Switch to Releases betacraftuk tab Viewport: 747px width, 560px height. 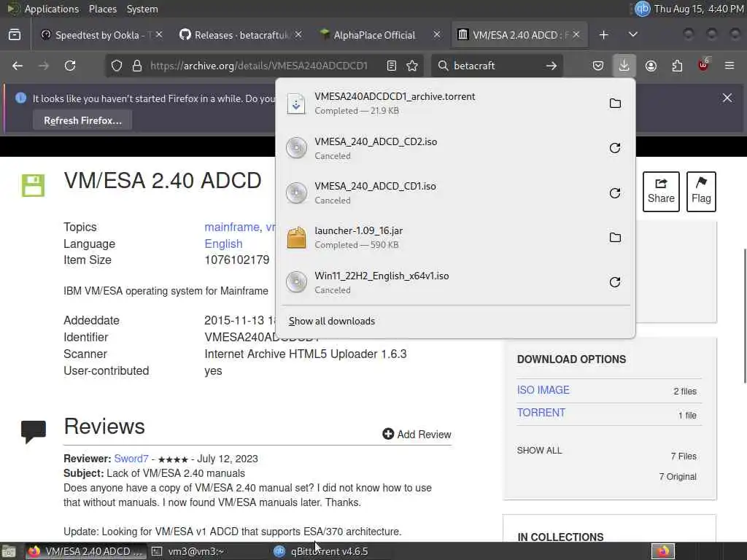pos(234,35)
